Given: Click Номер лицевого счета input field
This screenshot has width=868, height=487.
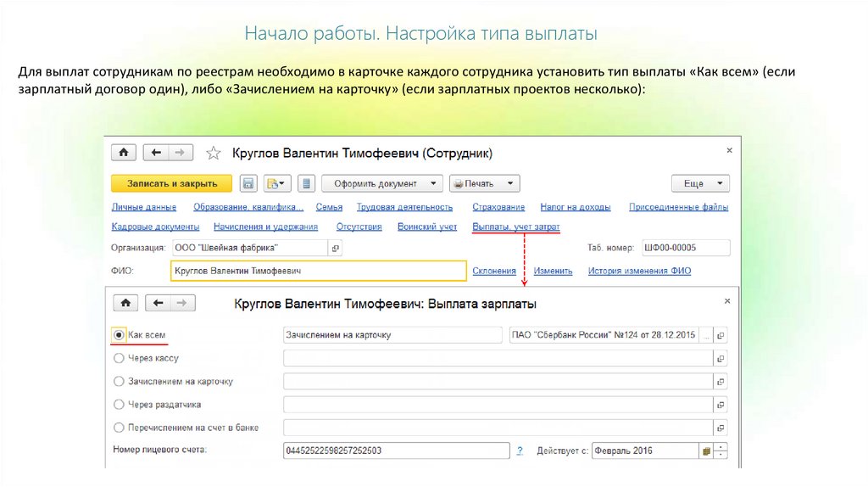Looking at the screenshot, I should coord(397,451).
